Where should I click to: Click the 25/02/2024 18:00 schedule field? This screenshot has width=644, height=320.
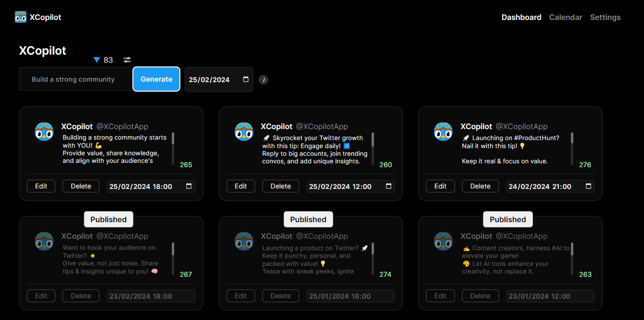pyautogui.click(x=151, y=186)
